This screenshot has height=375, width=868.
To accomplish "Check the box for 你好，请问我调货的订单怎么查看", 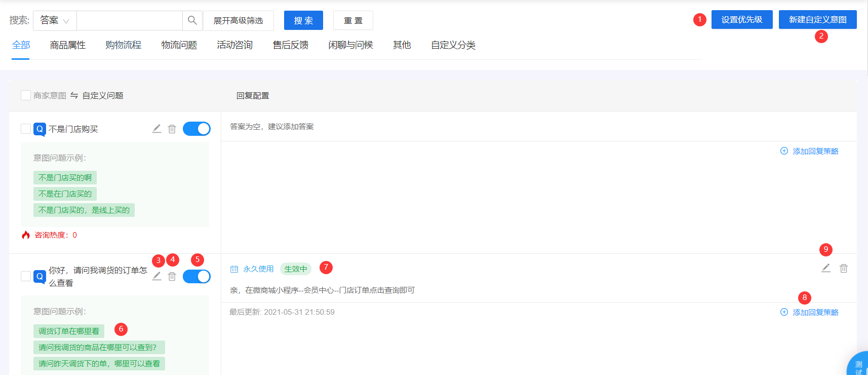I will [x=26, y=276].
